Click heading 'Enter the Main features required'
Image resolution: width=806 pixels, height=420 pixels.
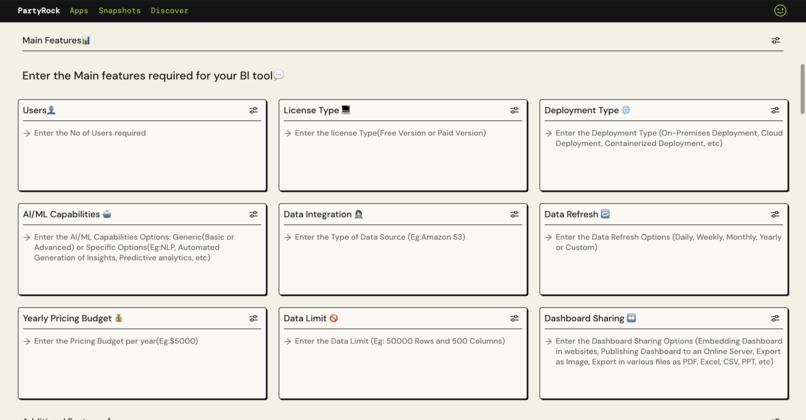(153, 76)
